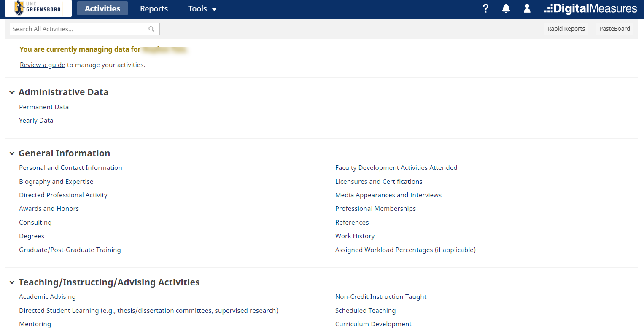Open Assigned Workload Percentages (if applicable)
The image size is (644, 328).
point(405,250)
